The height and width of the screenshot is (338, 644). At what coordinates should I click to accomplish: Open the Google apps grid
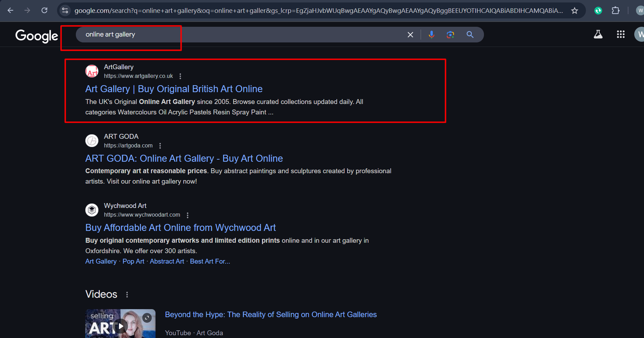click(x=620, y=34)
